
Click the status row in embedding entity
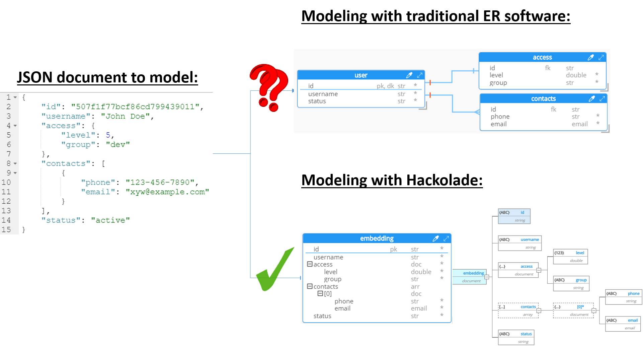tap(377, 316)
